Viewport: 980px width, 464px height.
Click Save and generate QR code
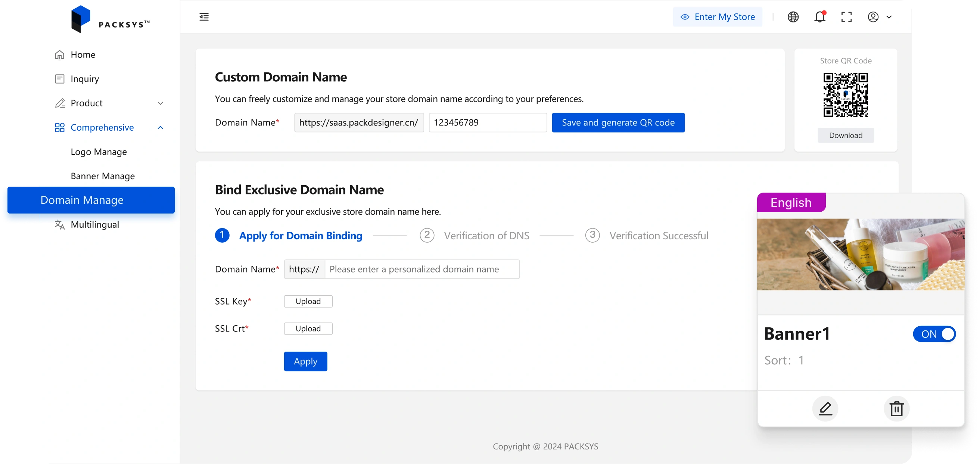coord(618,122)
